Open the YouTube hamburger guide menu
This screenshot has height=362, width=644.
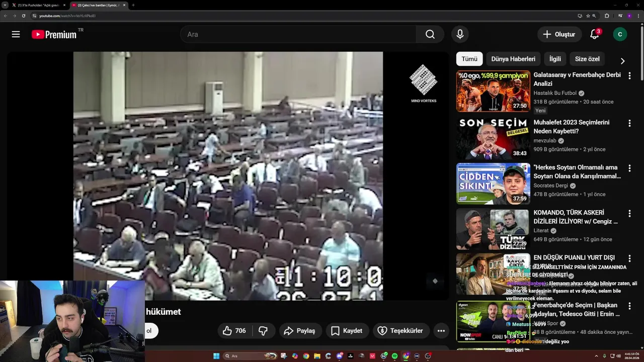point(16,34)
